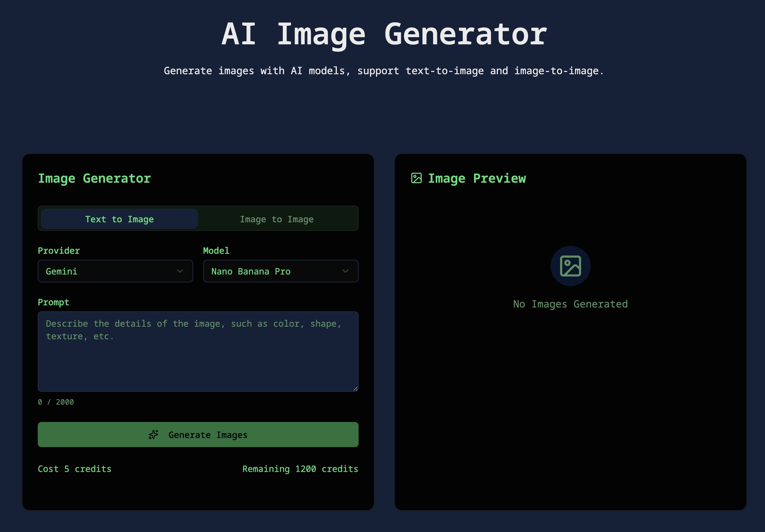Click the No Images Generated placeholder circle
This screenshot has height=532, width=765.
coord(570,266)
